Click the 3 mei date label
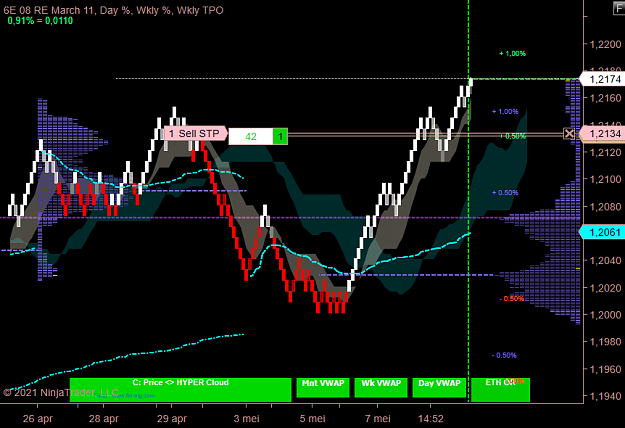The height and width of the screenshot is (428, 625). pos(246,419)
